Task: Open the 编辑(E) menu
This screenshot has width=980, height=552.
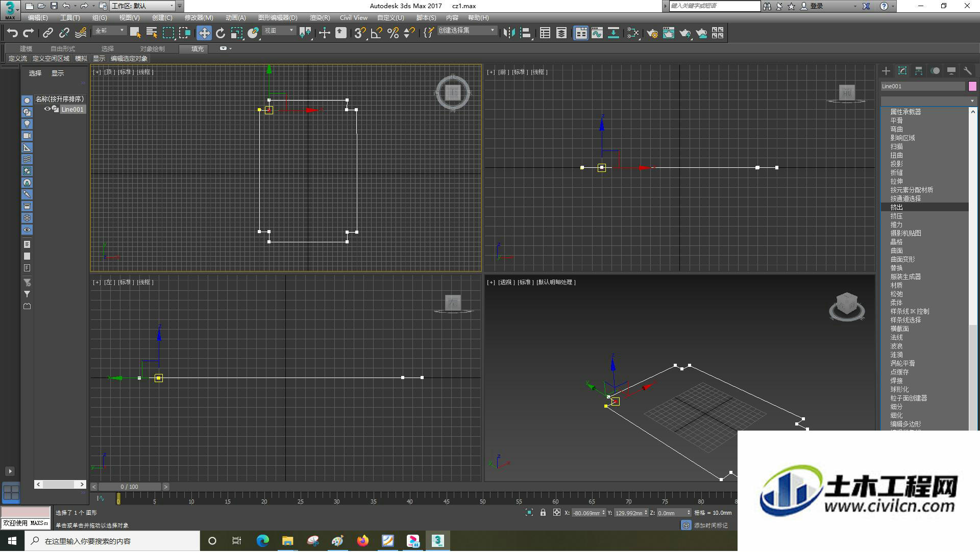Action: [x=38, y=18]
